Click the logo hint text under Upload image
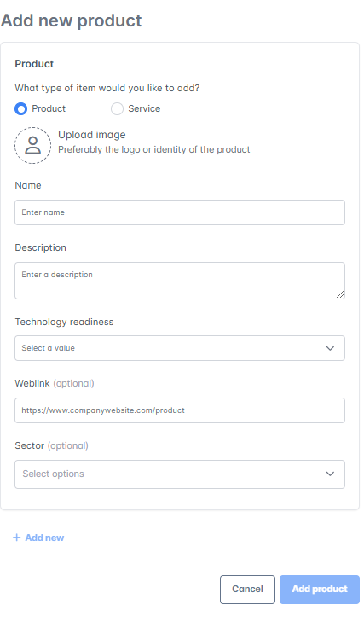The height and width of the screenshot is (628, 364). [x=154, y=149]
